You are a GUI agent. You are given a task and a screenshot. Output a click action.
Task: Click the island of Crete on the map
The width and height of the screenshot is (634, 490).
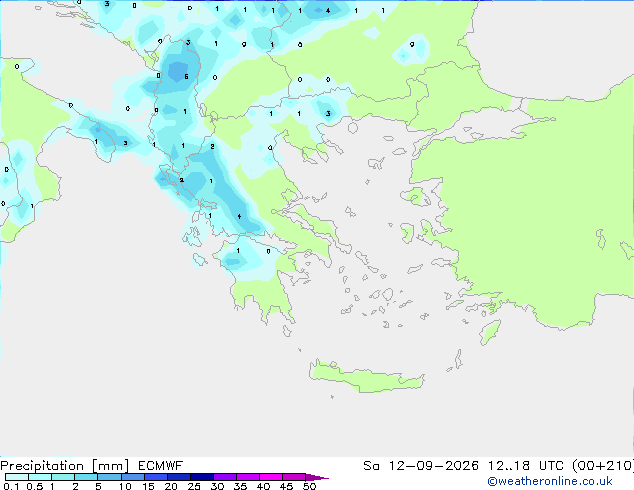366,376
